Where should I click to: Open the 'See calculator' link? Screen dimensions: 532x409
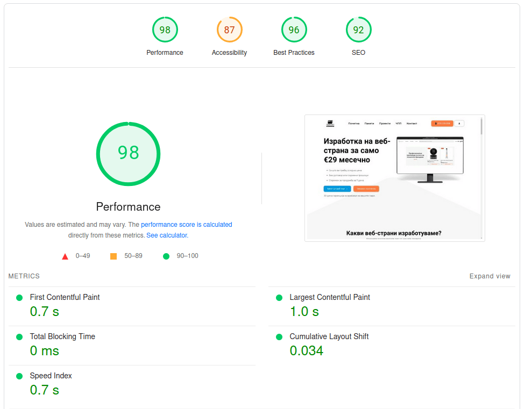click(x=167, y=235)
